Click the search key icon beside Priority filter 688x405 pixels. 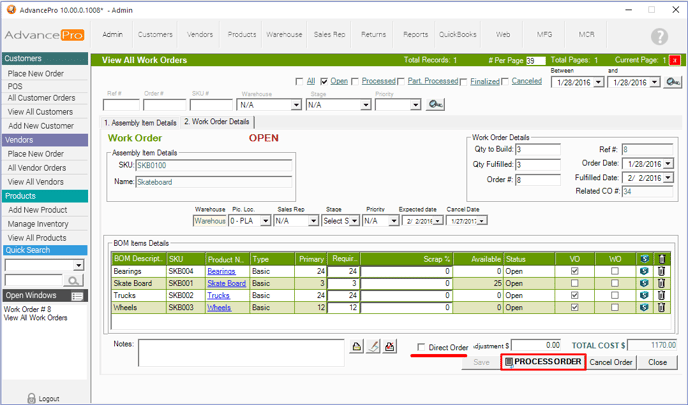[436, 105]
